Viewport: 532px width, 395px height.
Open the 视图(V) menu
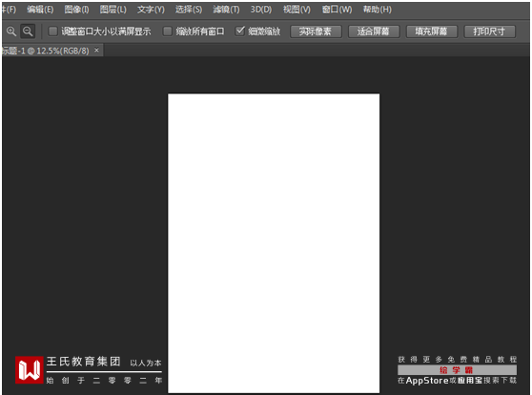tap(297, 10)
